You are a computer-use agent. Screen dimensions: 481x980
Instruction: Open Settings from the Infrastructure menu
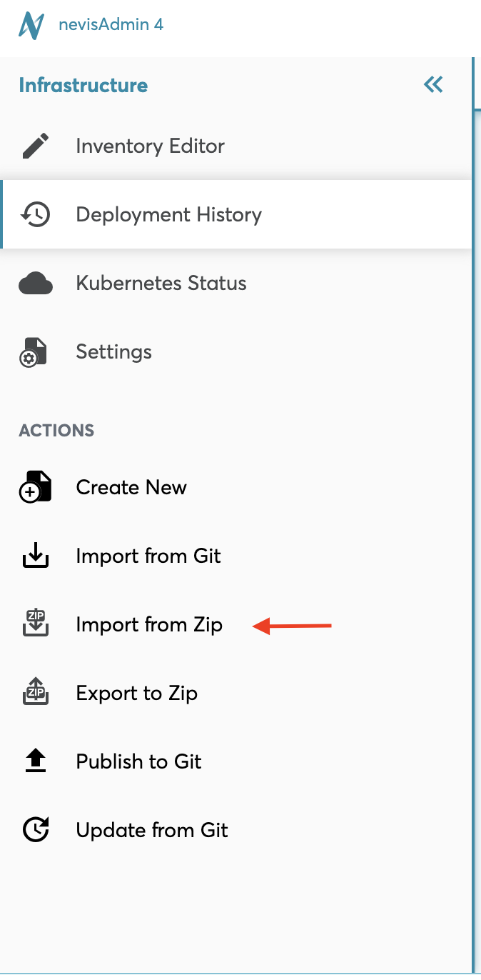113,352
